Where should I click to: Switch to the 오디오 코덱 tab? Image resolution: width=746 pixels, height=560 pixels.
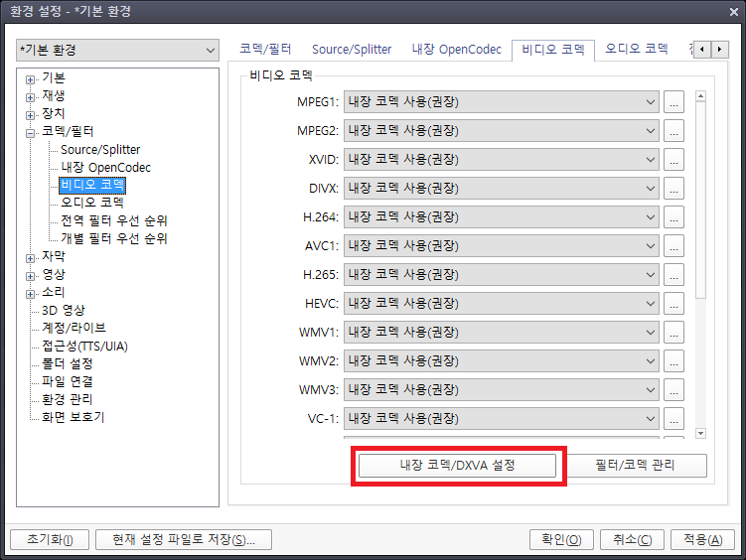coord(636,49)
